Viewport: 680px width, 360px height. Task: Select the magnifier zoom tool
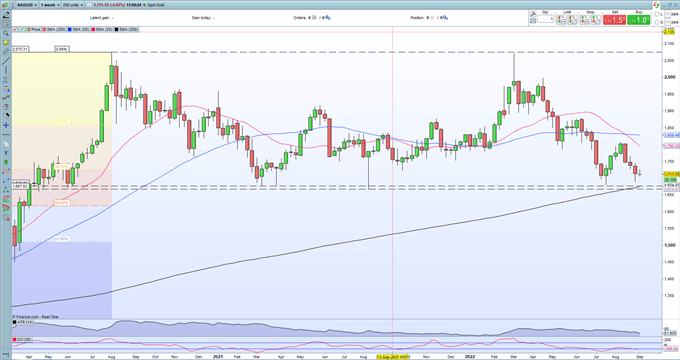[6, 33]
